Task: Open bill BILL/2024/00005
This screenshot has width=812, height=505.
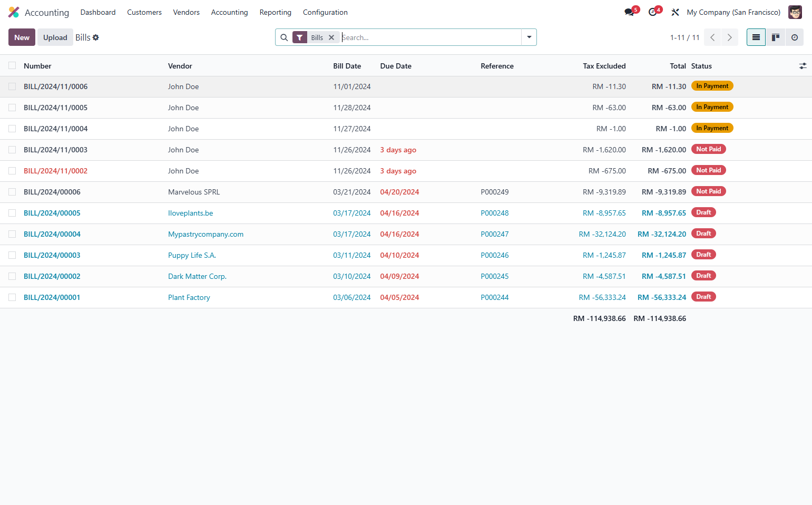Action: [52, 213]
